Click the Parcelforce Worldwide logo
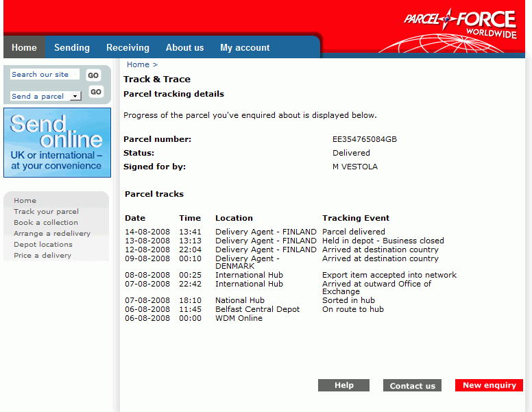Screen dimensions: 532x412 click(459, 23)
